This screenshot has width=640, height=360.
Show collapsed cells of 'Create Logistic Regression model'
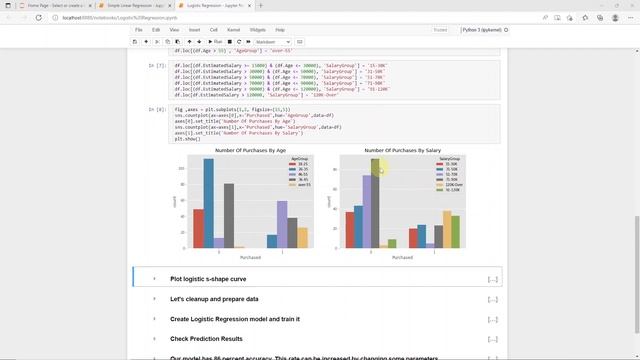[x=493, y=319]
